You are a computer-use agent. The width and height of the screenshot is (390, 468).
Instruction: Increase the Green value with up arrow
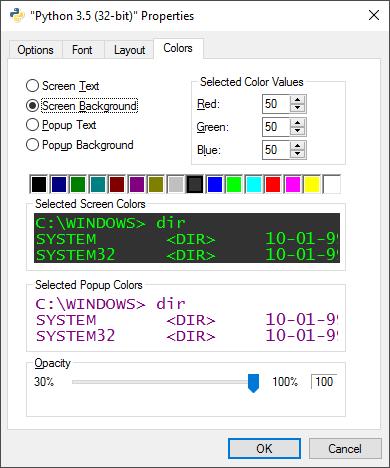tap(297, 123)
